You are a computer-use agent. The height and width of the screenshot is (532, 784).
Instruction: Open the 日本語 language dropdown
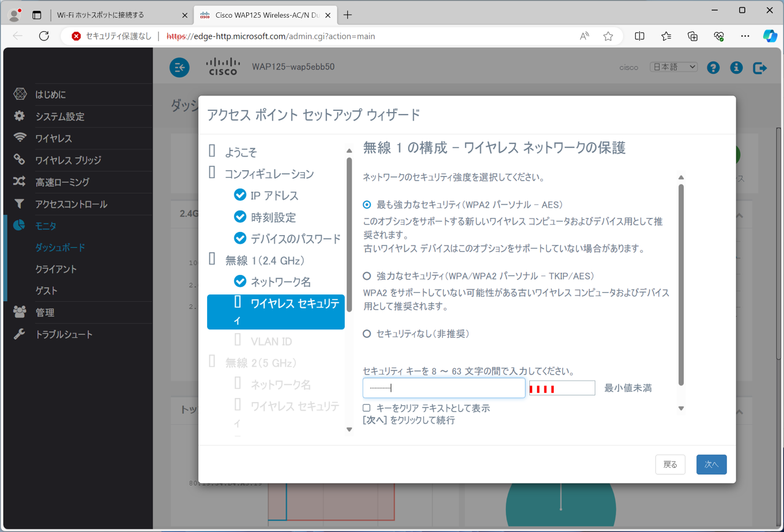(674, 67)
